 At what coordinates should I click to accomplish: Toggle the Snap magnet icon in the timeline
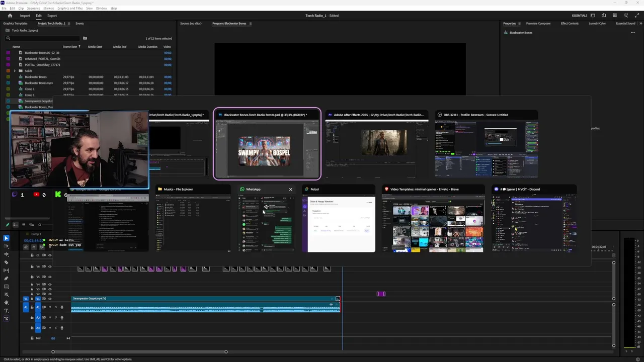click(x=34, y=247)
